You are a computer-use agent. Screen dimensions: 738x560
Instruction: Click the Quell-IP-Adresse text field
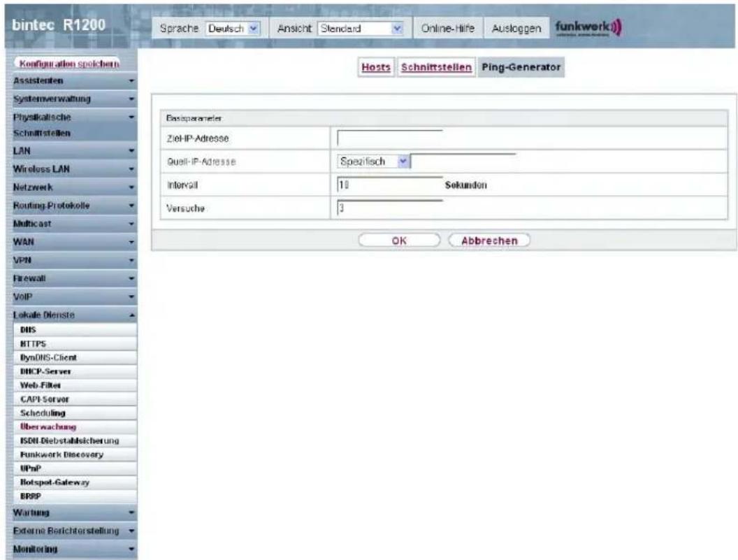[463, 161]
